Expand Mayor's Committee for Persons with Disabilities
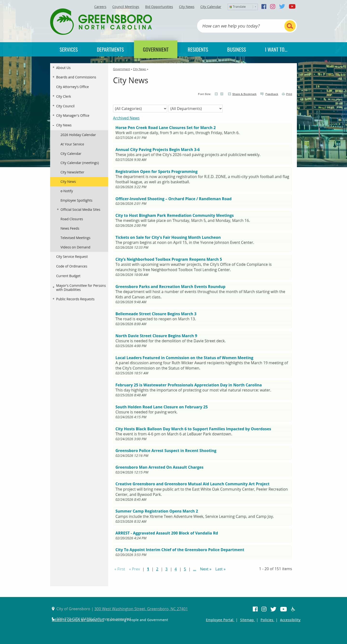This screenshot has height=644, width=347. click(x=53, y=288)
